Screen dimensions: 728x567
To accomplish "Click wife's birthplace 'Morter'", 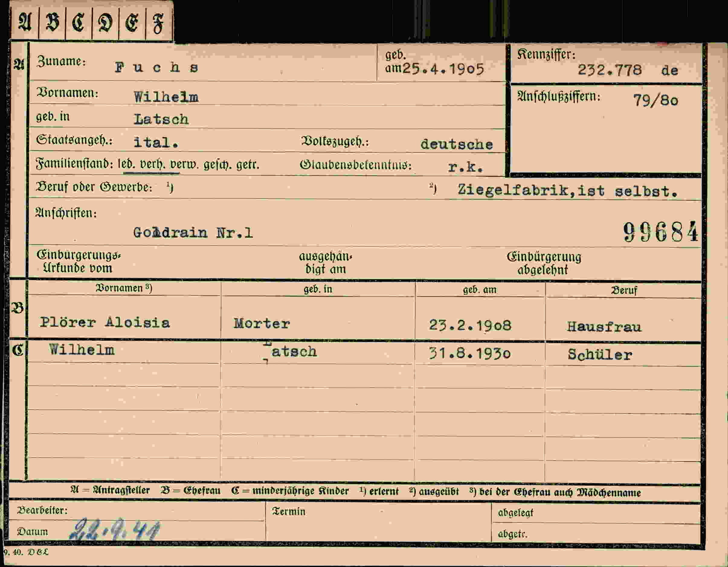I will pos(262,323).
